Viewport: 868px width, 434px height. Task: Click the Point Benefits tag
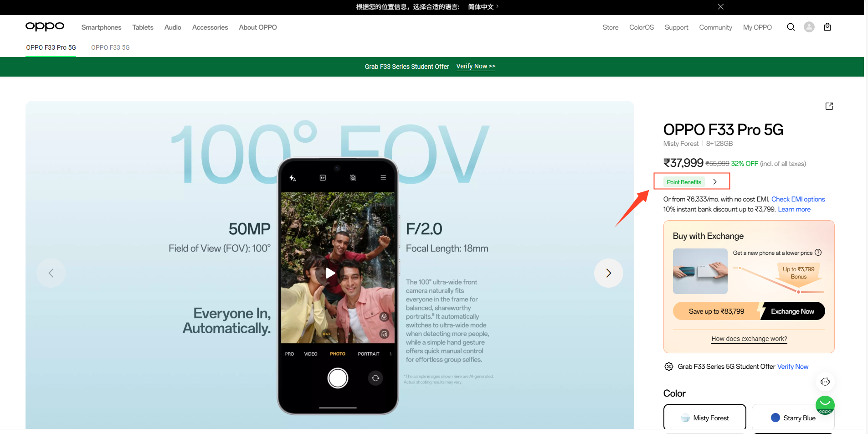tap(684, 182)
